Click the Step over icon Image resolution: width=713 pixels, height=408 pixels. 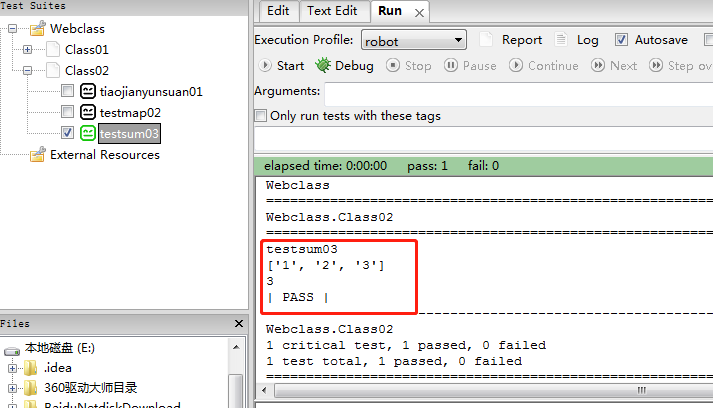[656, 65]
